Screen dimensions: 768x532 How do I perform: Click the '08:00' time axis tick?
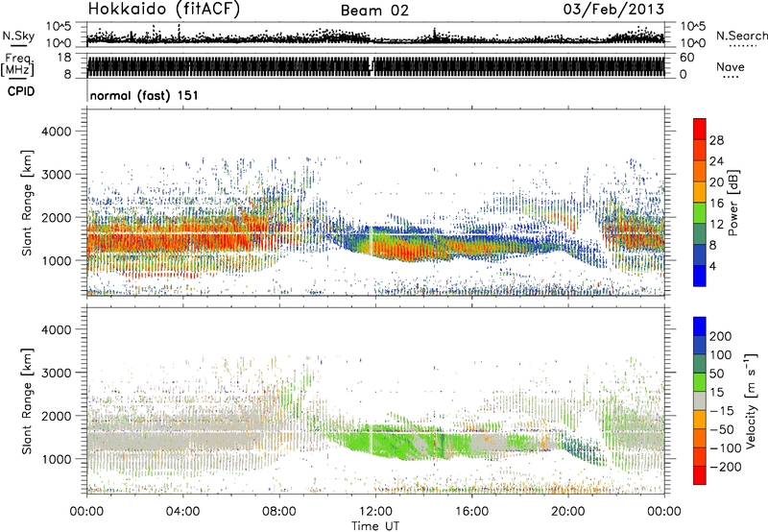point(279,512)
